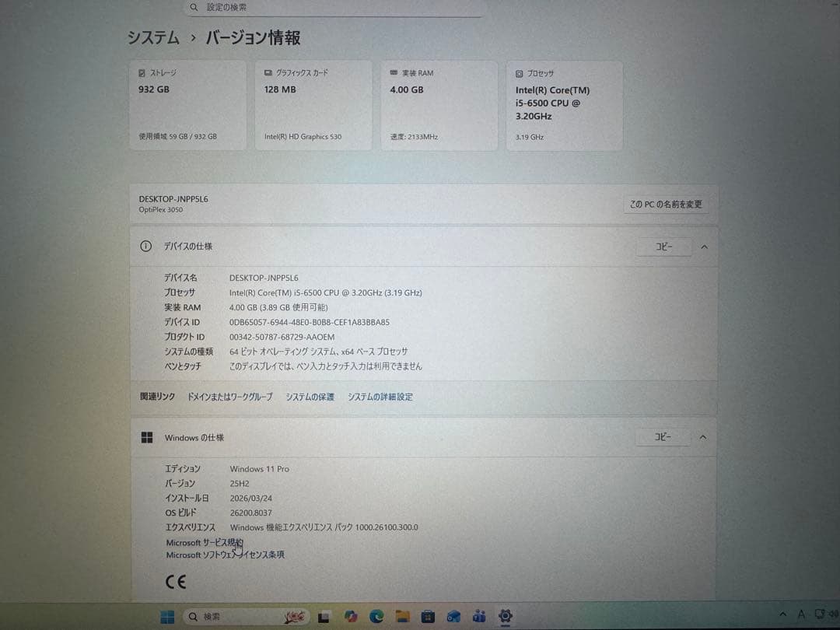Click the search magnifier in settings
840x630 pixels.
click(194, 7)
